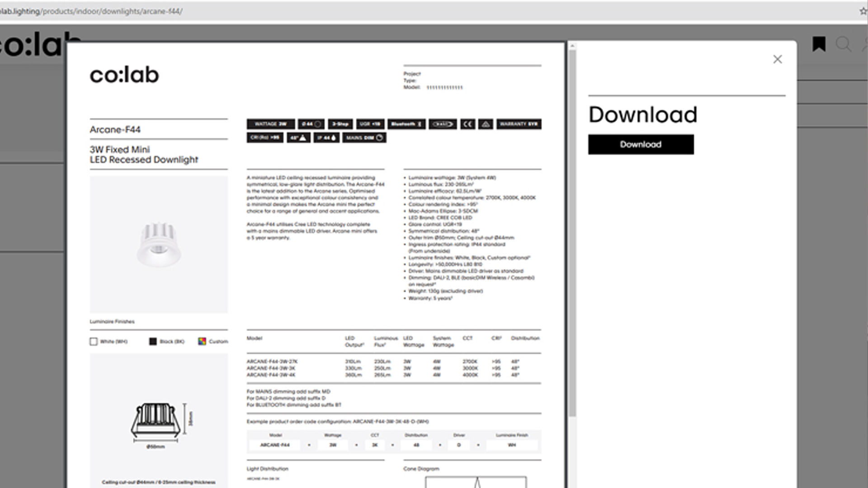Click the co:lab logo on the datasheet
The image size is (868, 488).
[x=124, y=75]
